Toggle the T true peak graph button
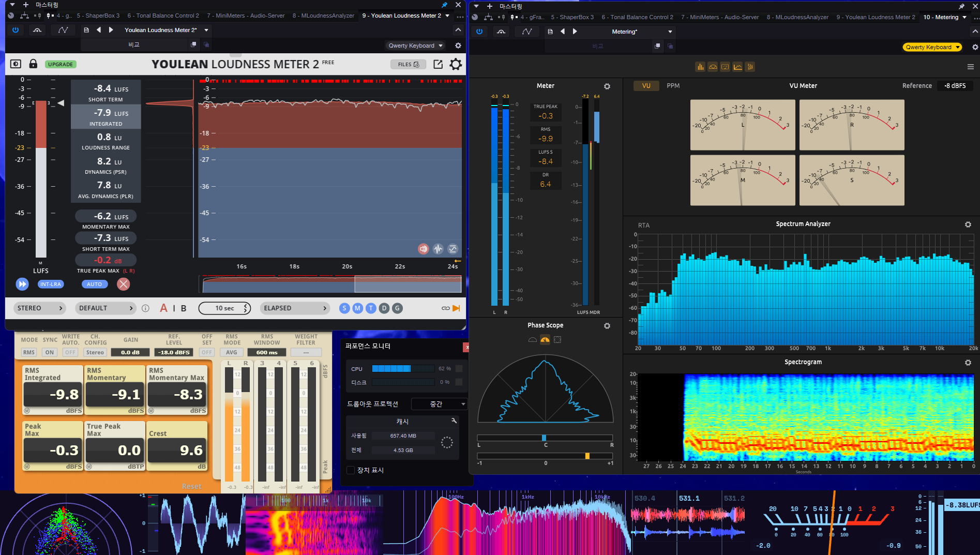This screenshot has height=555, width=980. [371, 308]
